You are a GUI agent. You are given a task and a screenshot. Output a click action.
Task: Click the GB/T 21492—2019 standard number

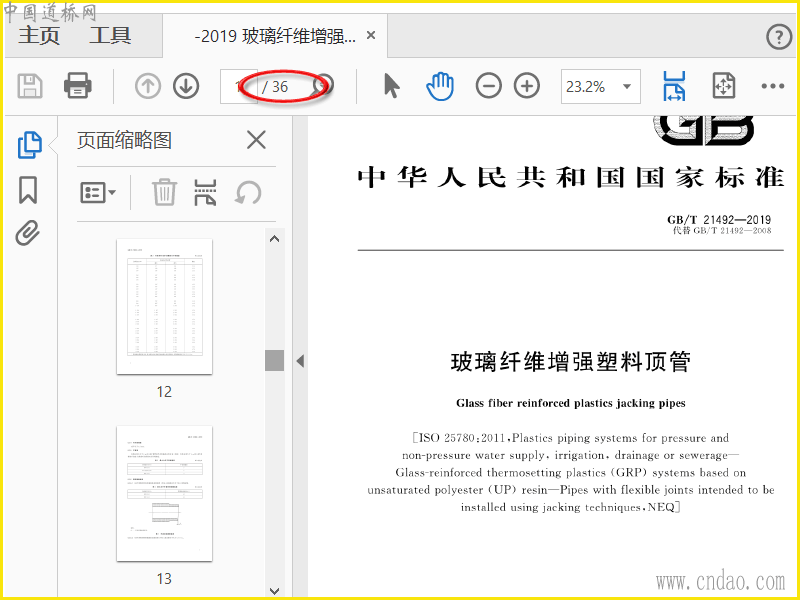(718, 220)
